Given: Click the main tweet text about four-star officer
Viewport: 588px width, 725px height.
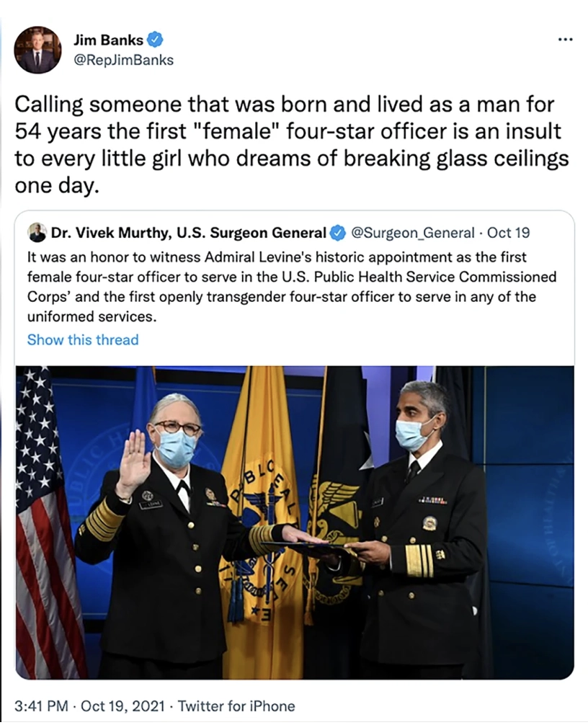Looking at the screenshot, I should tap(291, 145).
